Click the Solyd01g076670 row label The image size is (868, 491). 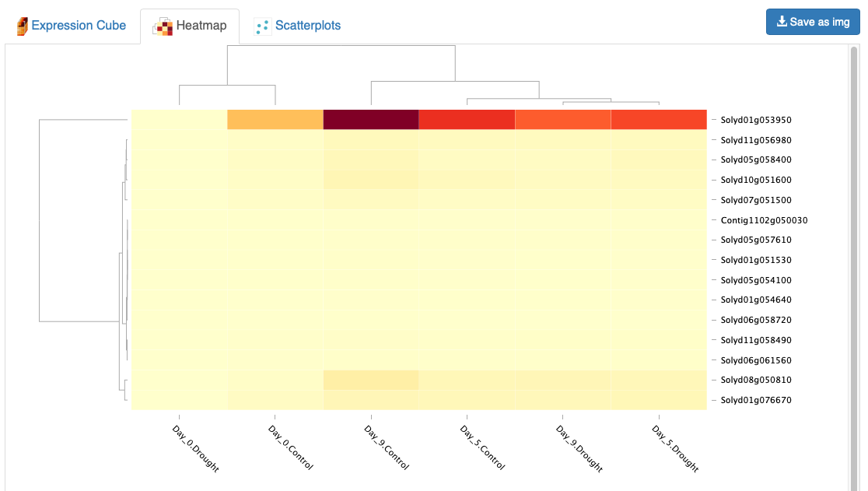point(756,400)
